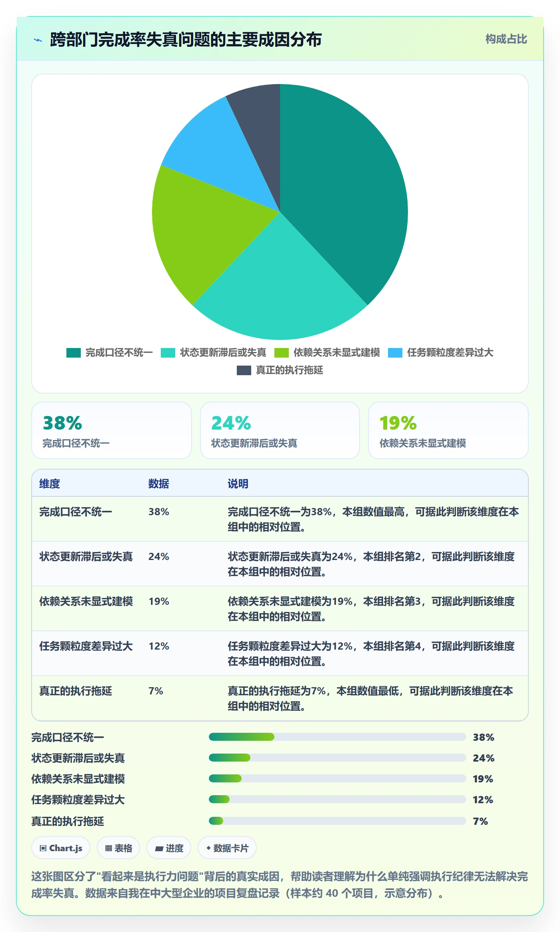
Task: Toggle the 状态更新滞后或失真 legend entry under the pie
Action: (x=214, y=352)
